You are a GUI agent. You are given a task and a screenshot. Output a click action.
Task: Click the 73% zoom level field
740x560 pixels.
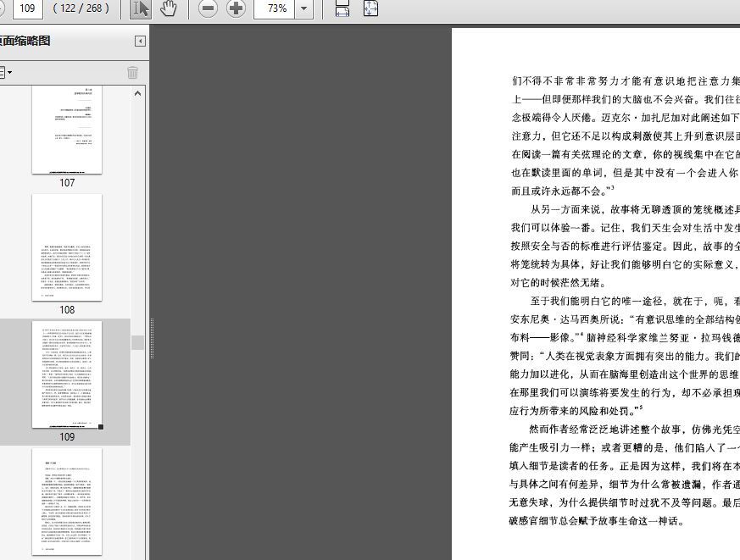[275, 8]
